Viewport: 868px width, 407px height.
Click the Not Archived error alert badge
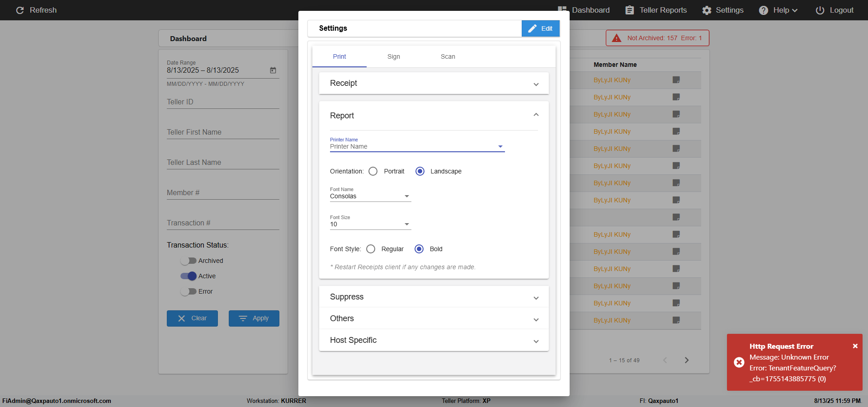coord(657,38)
